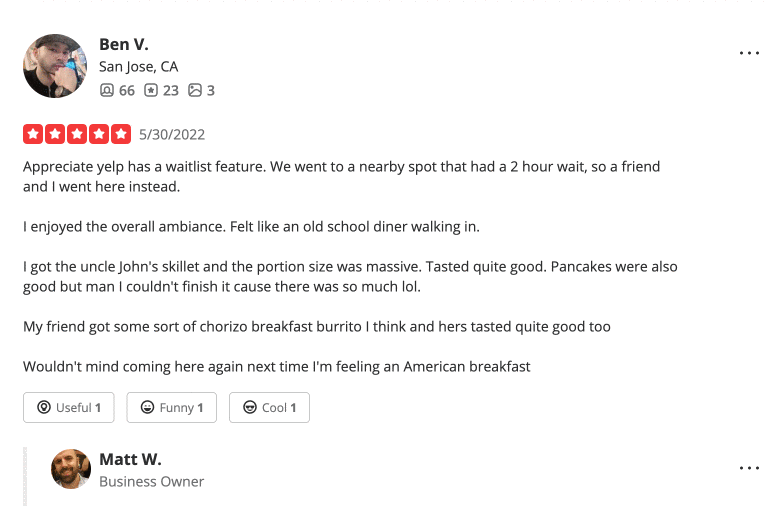Click the laughing face icon in Funny button
The image size is (775, 506).
coord(147,407)
